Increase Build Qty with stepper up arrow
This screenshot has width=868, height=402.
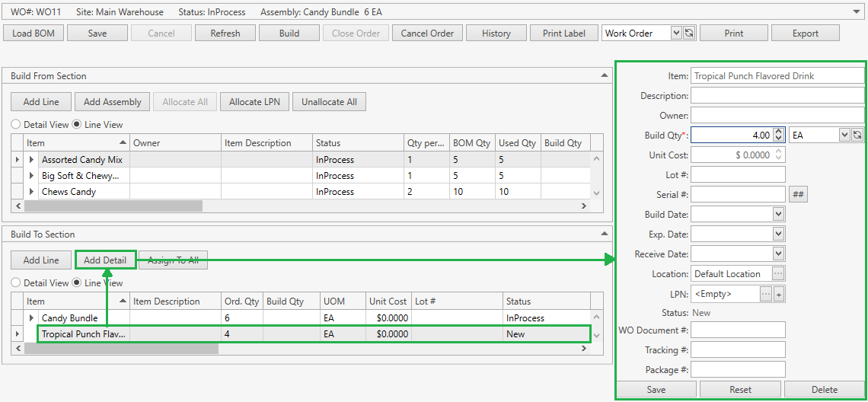pyautogui.click(x=778, y=131)
